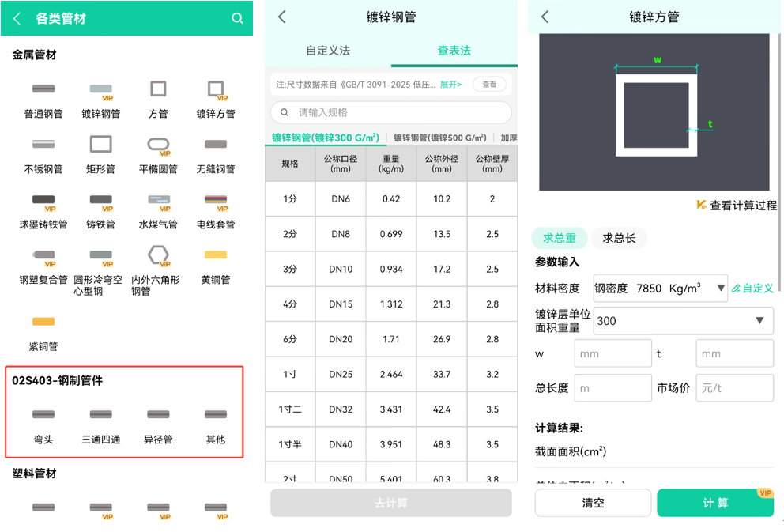Screen dimensions: 784x532
Task: Open the 黄铜管 brass tube icon
Action: 216,255
